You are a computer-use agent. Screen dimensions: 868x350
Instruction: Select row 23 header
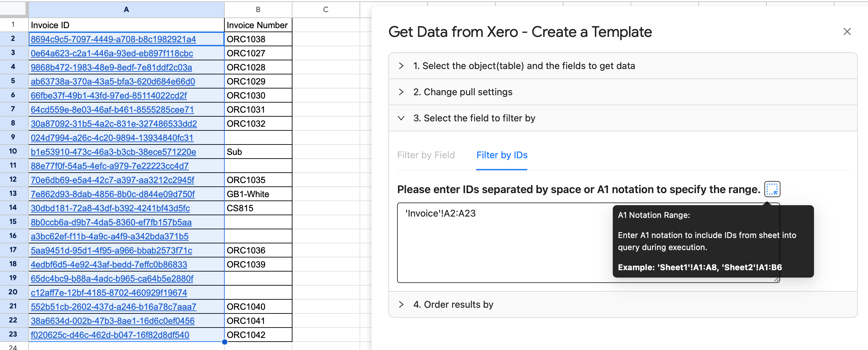click(x=13, y=335)
